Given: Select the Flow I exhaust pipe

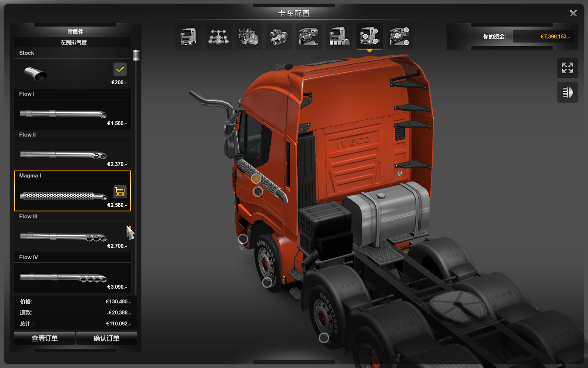Looking at the screenshot, I should click(73, 114).
